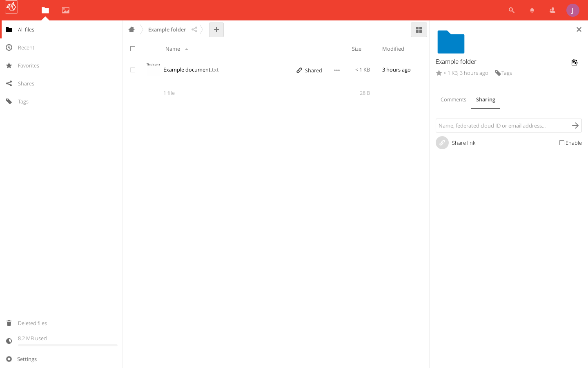Open three-dot actions menu for Example document

(x=337, y=70)
